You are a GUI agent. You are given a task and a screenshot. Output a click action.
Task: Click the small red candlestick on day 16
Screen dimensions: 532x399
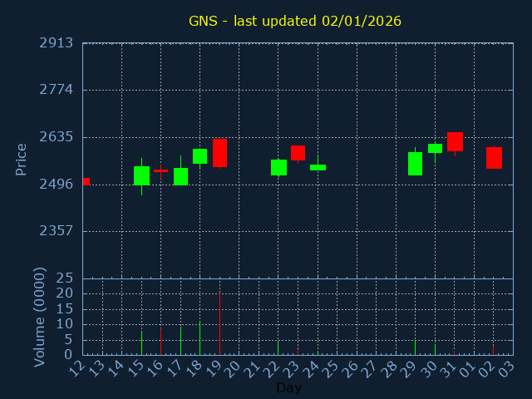coord(160,170)
